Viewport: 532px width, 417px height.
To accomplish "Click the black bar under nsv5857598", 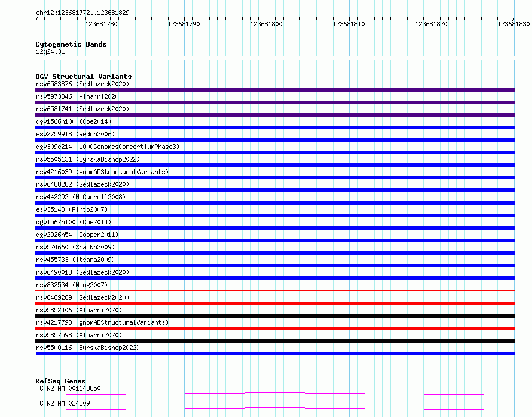I will pos(275,341).
